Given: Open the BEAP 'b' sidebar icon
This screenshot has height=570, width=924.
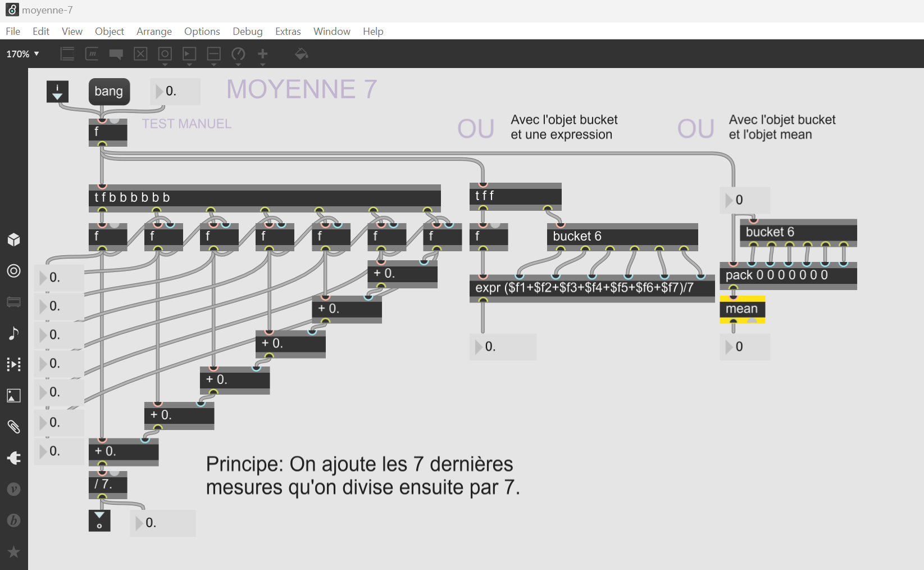Looking at the screenshot, I should pyautogui.click(x=14, y=521).
